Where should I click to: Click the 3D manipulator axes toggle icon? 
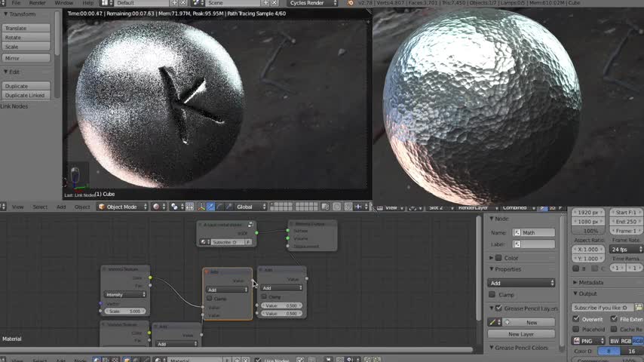[x=201, y=207]
